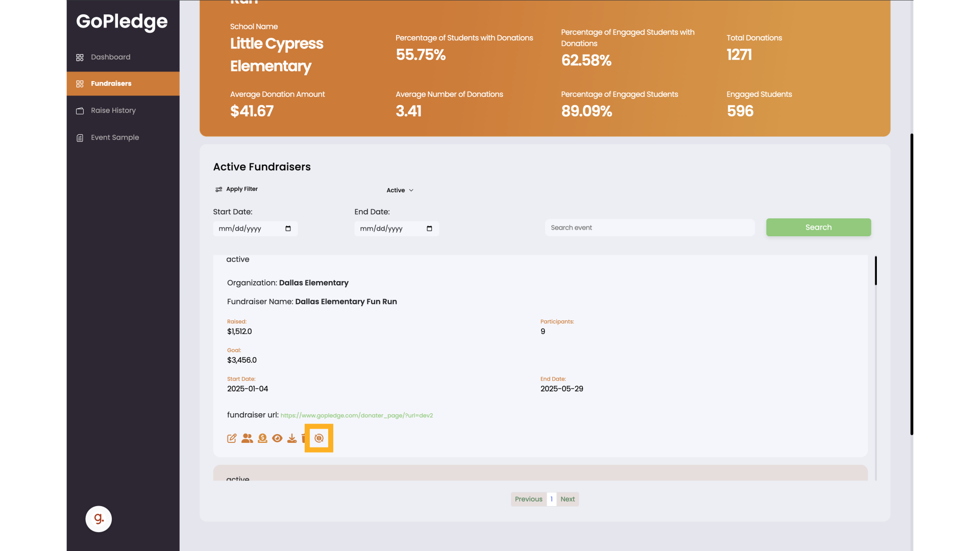Viewport: 980px width, 551px height.
Task: Open the Start Date calendar picker
Action: [x=288, y=229]
